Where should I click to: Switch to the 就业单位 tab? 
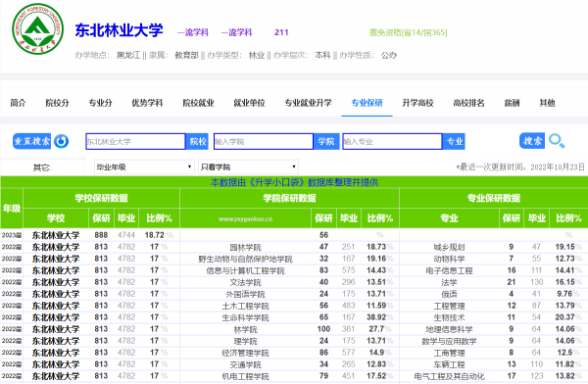(249, 103)
